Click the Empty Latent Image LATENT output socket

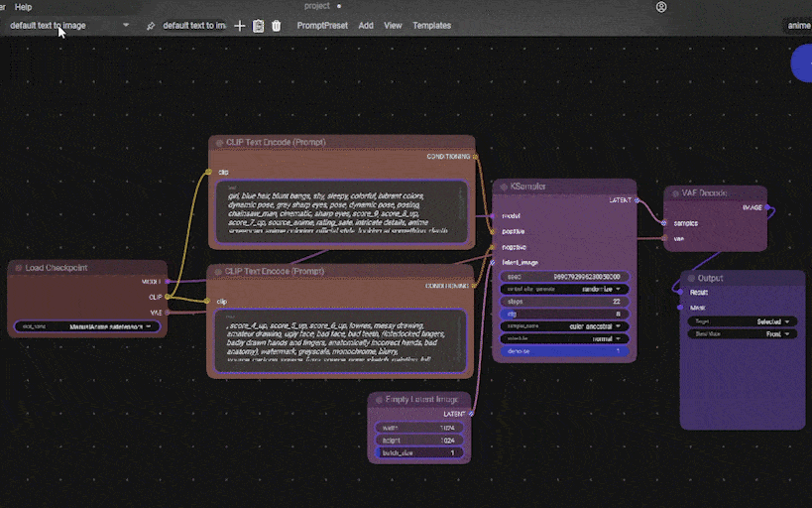tap(471, 414)
